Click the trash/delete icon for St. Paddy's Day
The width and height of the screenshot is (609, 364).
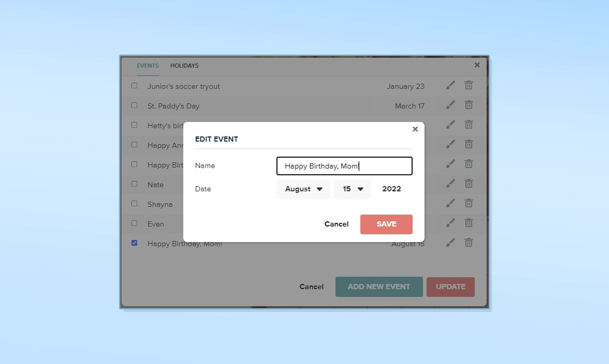click(x=468, y=105)
